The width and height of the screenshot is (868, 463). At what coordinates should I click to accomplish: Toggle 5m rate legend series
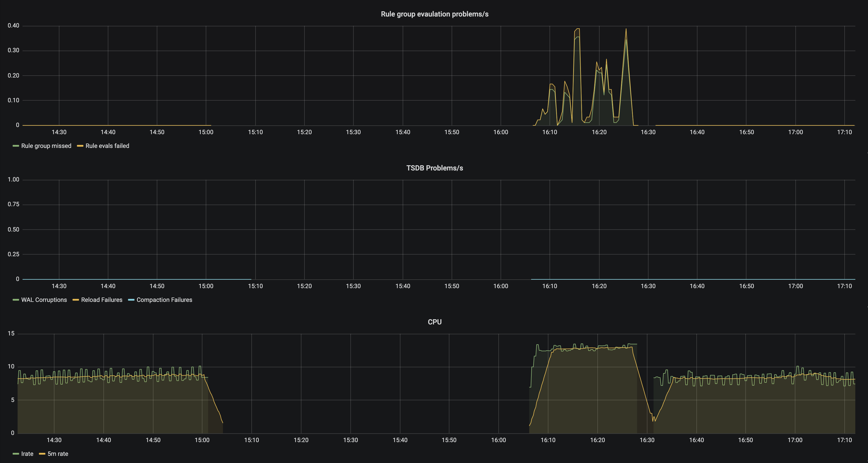(58, 454)
